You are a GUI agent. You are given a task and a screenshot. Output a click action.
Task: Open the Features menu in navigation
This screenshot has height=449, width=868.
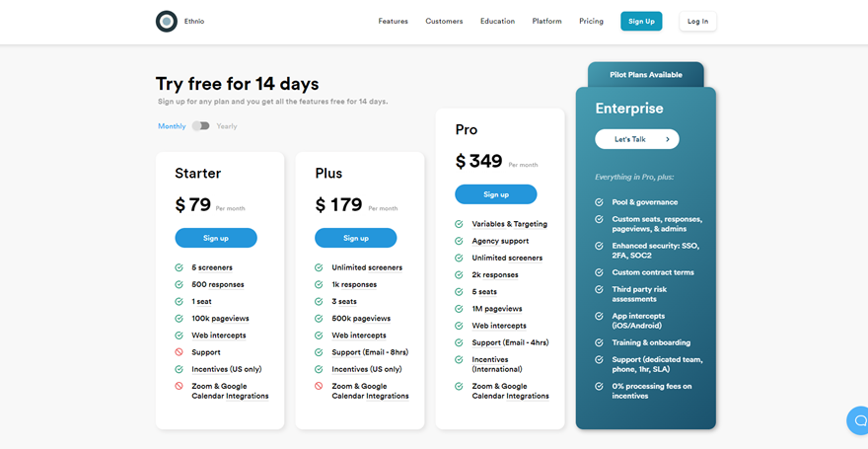(393, 21)
